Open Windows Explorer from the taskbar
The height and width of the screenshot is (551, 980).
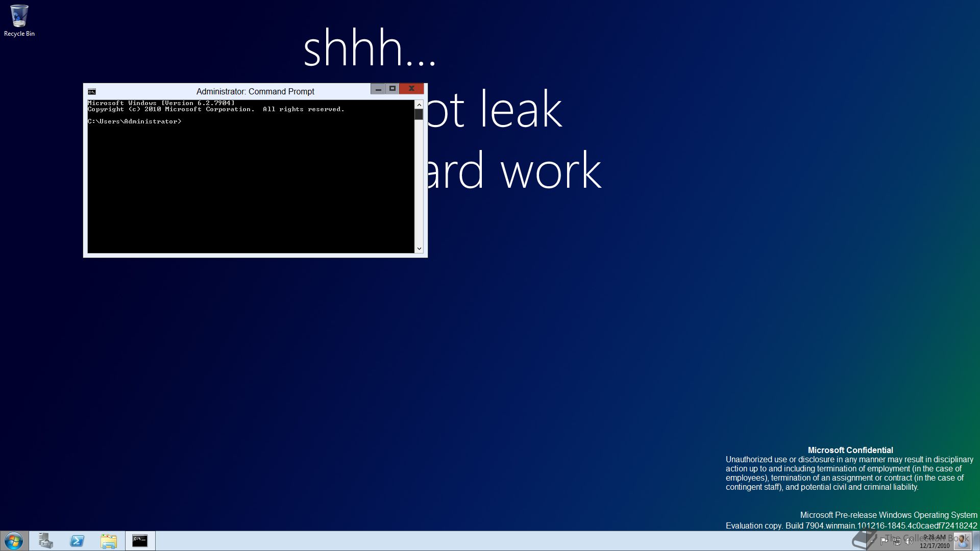[x=108, y=541]
